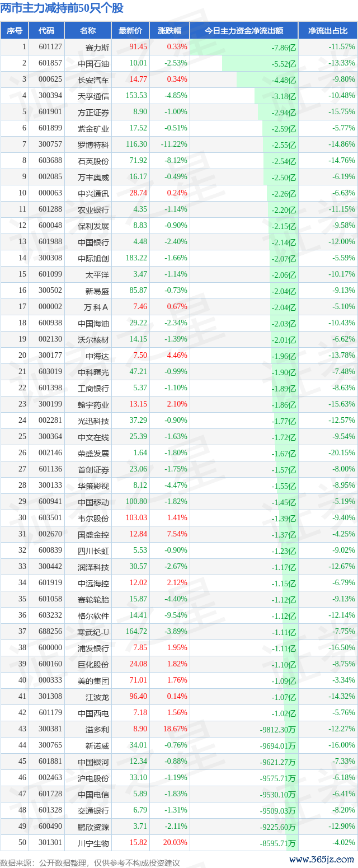This screenshot has width=358, height=868.
Task: Select the 寒武纪-U stock name
Action: [x=93, y=632]
